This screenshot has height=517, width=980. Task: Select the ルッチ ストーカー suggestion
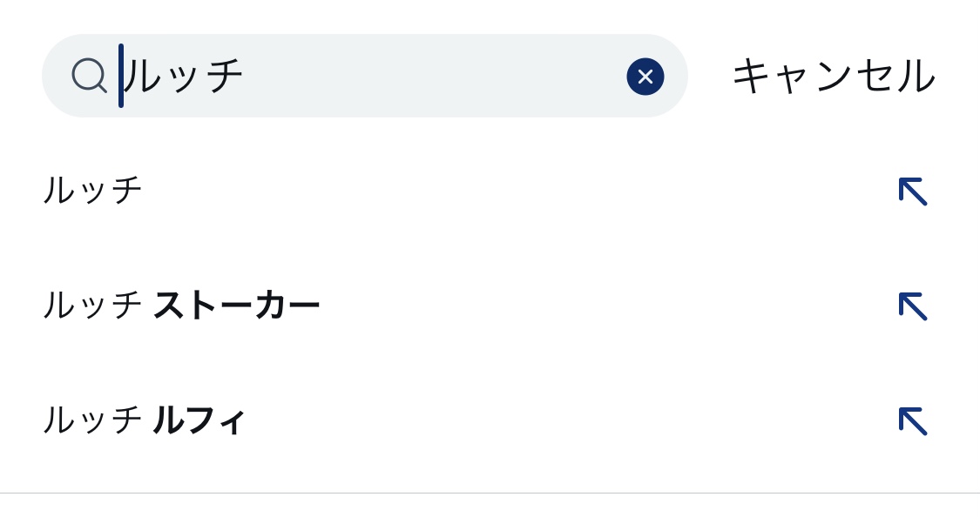tap(181, 305)
